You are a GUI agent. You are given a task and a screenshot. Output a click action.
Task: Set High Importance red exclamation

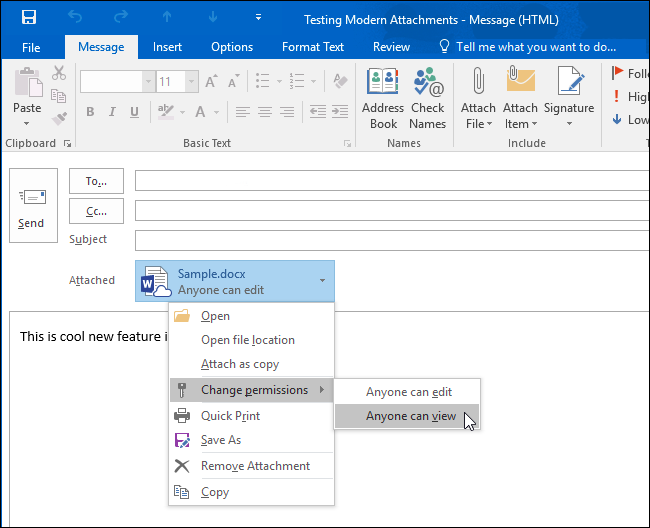617,97
